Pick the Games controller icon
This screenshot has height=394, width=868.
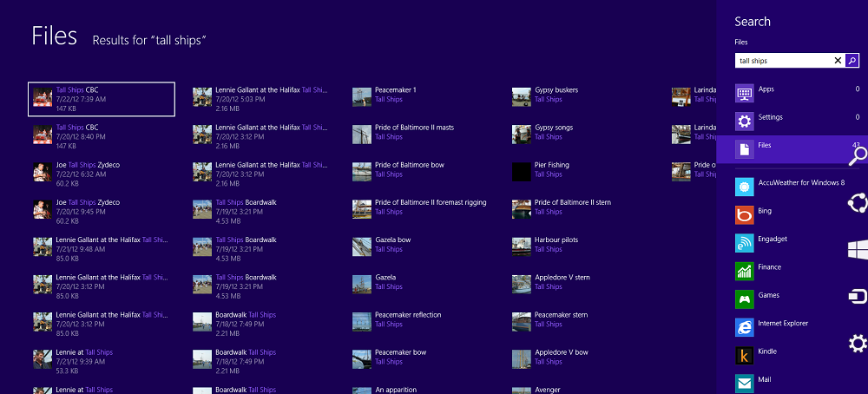coord(745,299)
